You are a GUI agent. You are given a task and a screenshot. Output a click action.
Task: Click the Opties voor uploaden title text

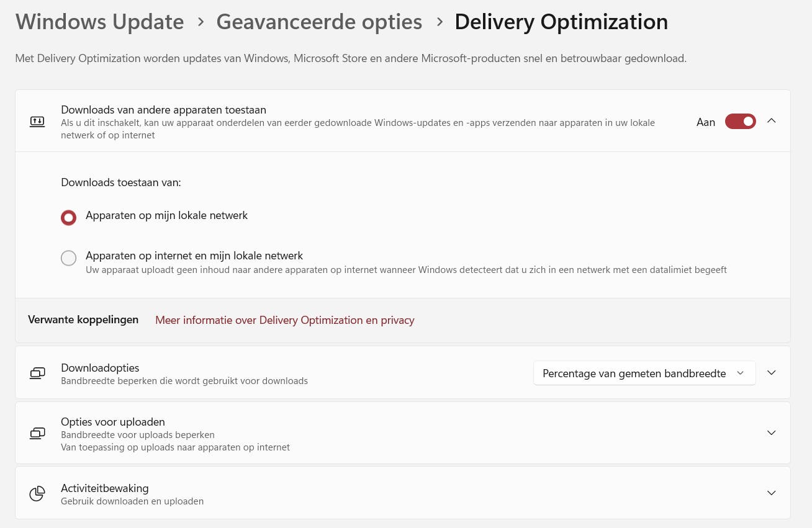click(x=112, y=422)
